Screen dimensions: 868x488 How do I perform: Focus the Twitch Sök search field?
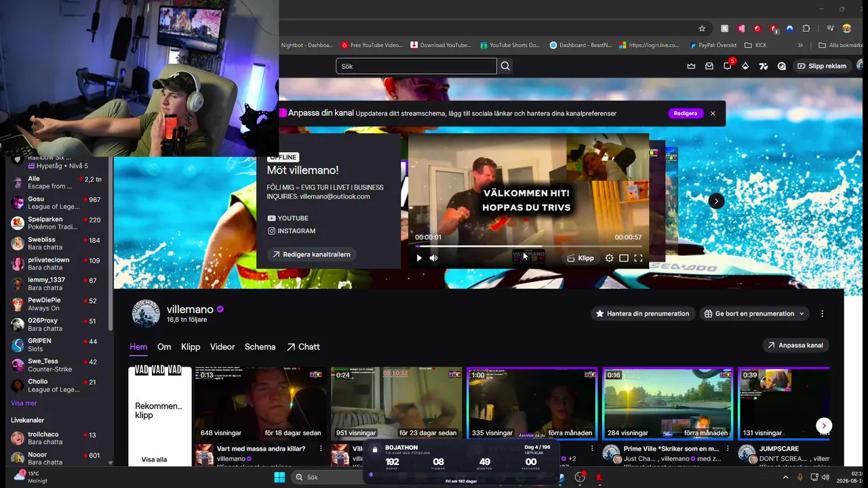(x=416, y=66)
